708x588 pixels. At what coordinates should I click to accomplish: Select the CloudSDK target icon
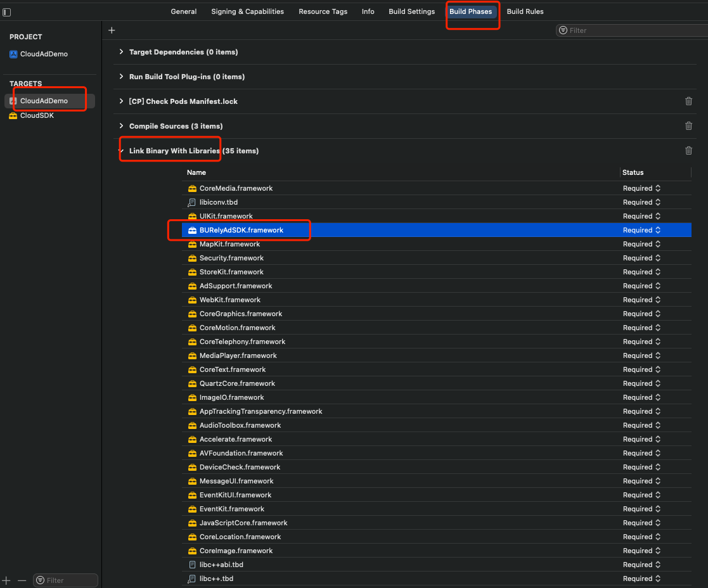[x=13, y=115]
